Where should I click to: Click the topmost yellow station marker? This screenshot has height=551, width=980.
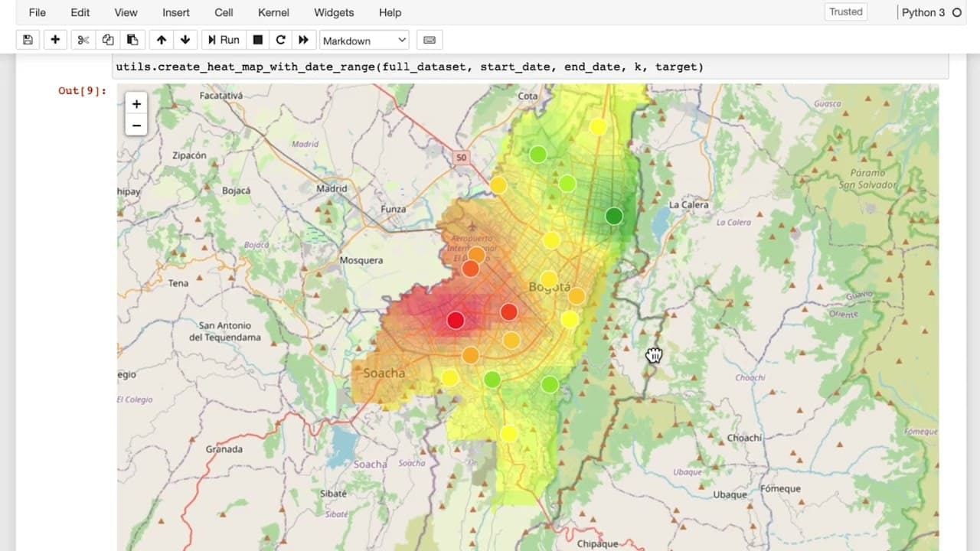[599, 126]
